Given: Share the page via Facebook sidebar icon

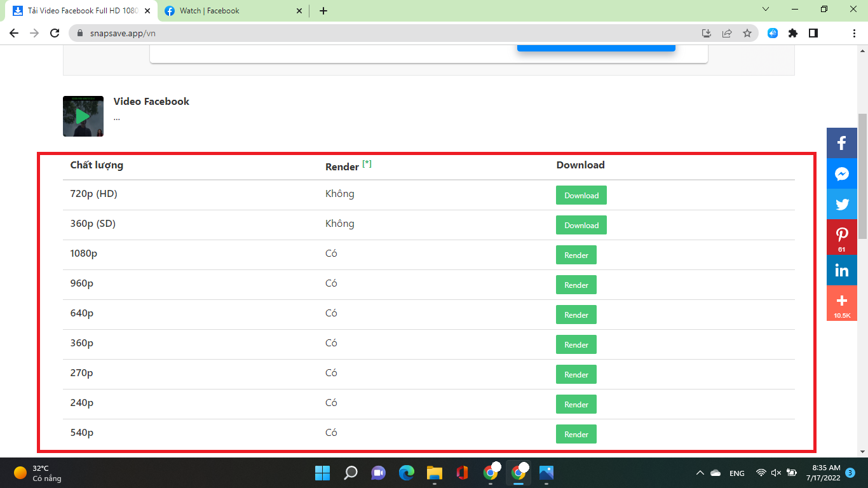Looking at the screenshot, I should (841, 143).
